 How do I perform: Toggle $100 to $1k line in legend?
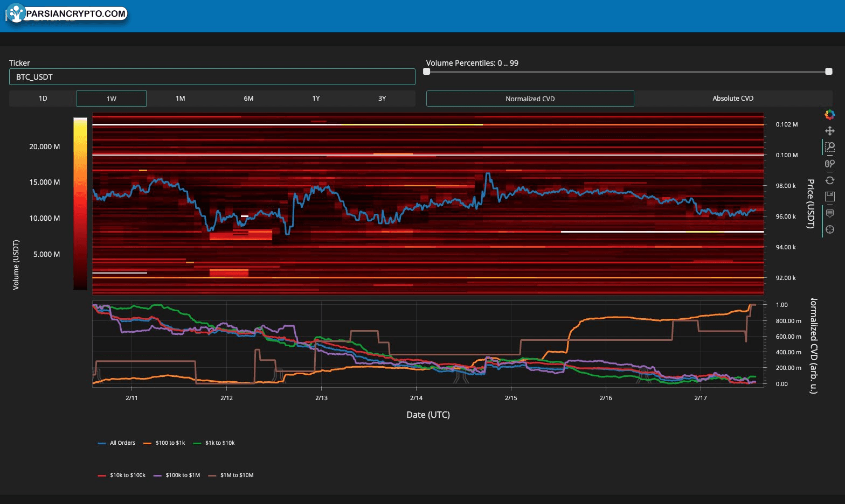(x=164, y=443)
